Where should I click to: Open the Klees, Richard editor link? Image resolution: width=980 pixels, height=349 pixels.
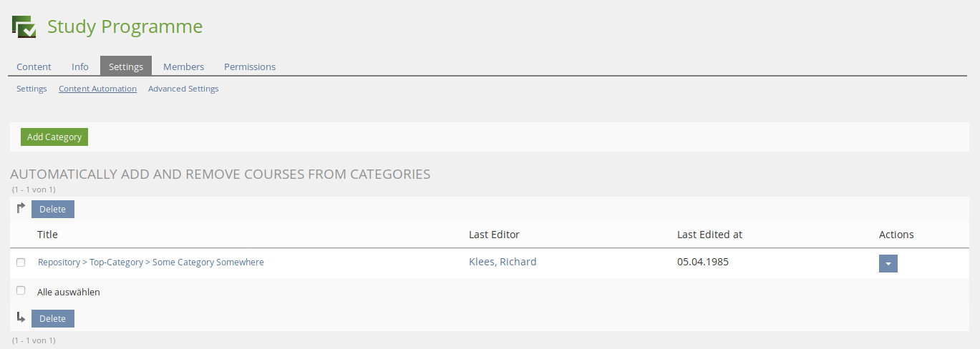[503, 262]
